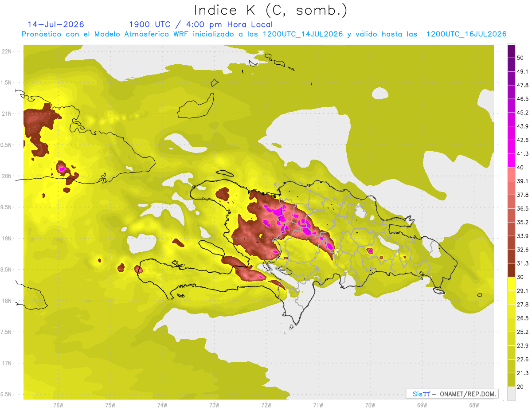Click the "27.8" color scale label

(523, 304)
